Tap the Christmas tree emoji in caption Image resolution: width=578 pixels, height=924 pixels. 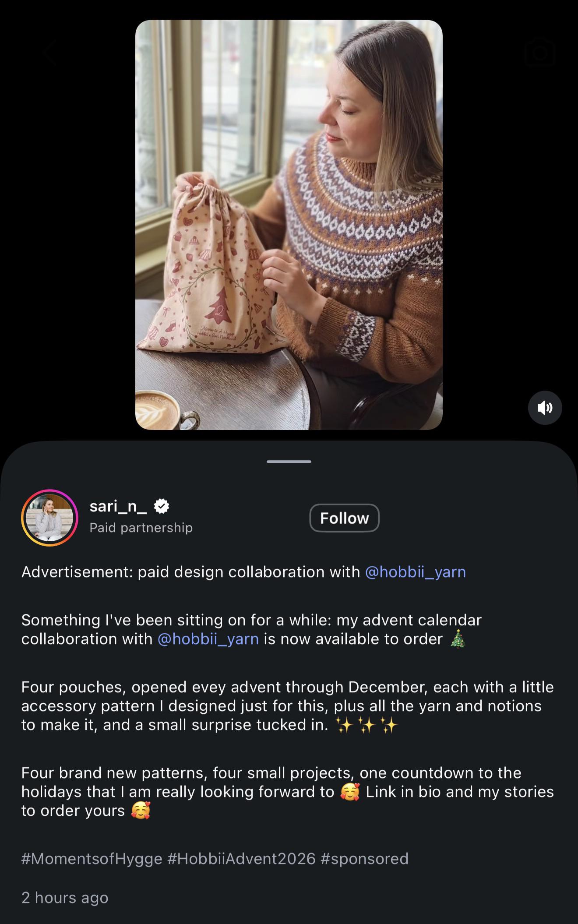[458, 638]
